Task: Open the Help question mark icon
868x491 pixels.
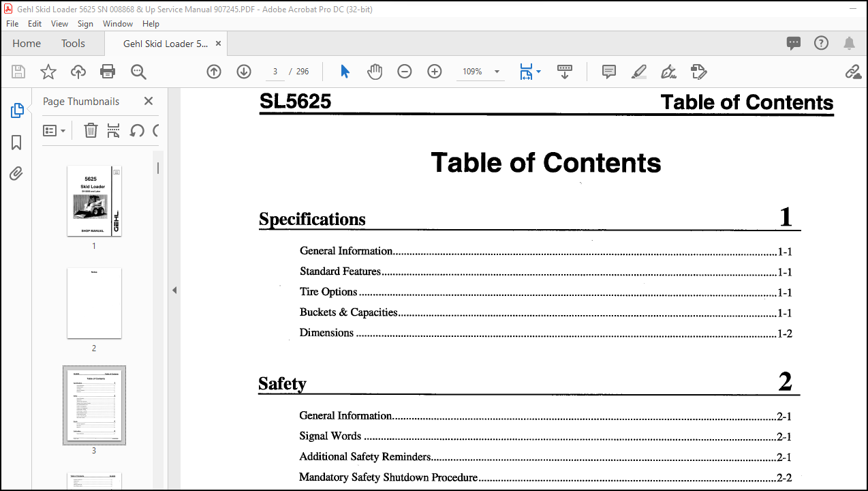Action: click(x=821, y=43)
